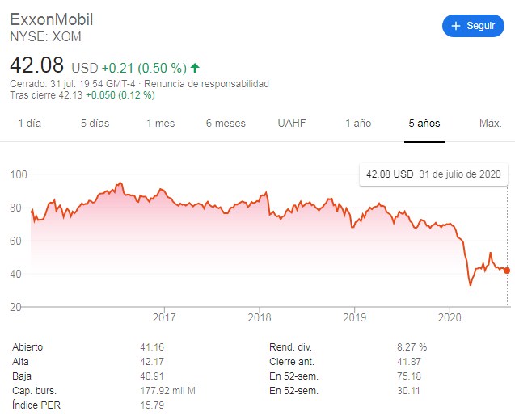Switch to the Máx. tab
515x420 pixels.
coord(490,124)
